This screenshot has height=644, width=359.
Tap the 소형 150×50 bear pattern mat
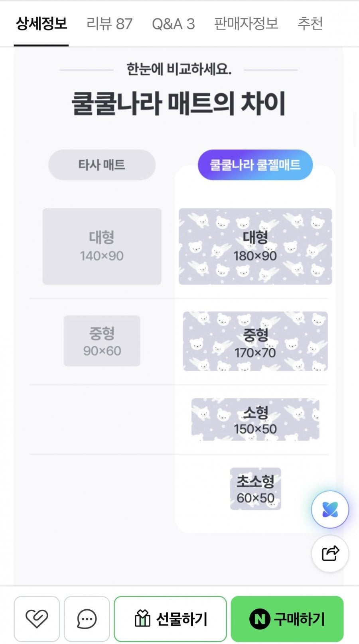click(255, 419)
